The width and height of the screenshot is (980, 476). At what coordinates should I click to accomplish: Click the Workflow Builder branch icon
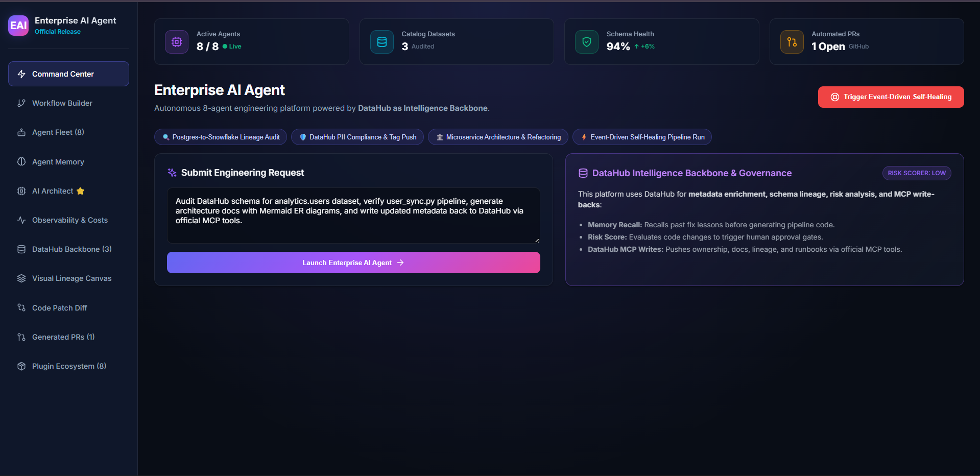coord(21,103)
